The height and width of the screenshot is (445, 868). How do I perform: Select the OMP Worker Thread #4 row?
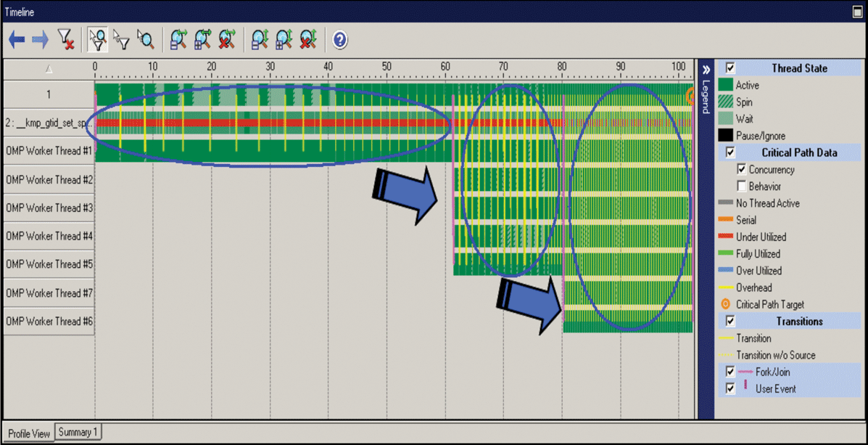(48, 237)
